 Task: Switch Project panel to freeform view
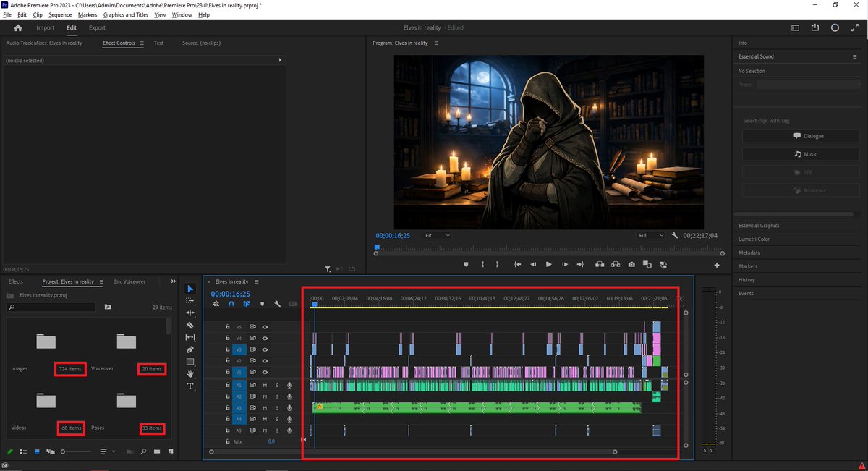pyautogui.click(x=50, y=451)
